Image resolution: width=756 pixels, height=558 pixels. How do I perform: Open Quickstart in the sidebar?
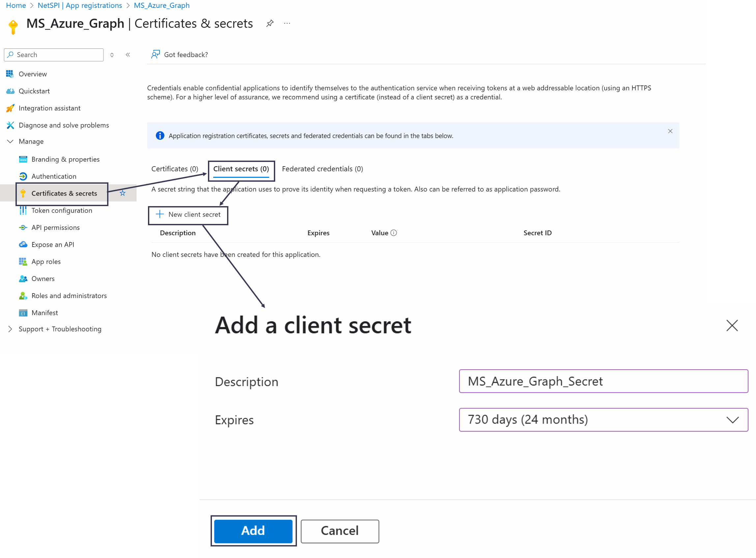coord(34,91)
